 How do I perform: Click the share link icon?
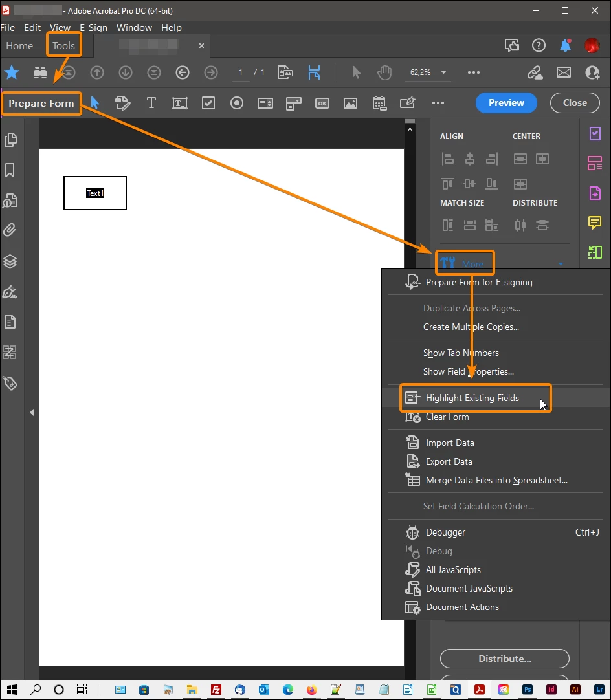[535, 72]
